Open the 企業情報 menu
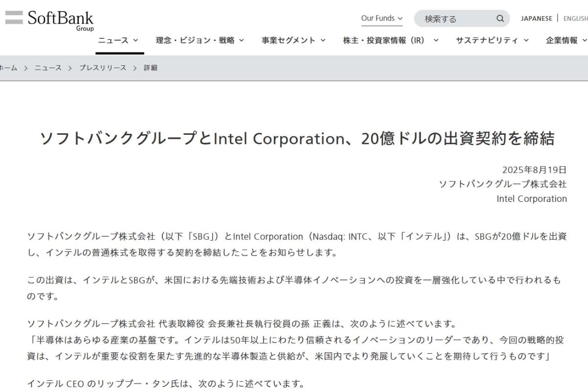 [566, 40]
